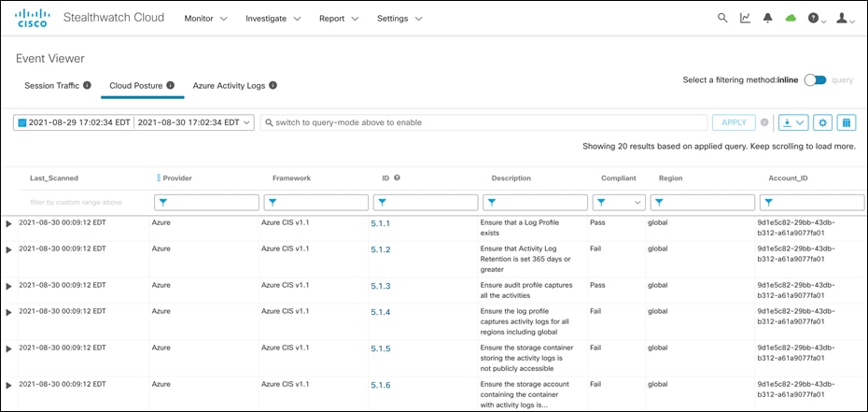This screenshot has height=412, width=868.
Task: Expand the row for ID 5.1.1
Action: pos(9,223)
